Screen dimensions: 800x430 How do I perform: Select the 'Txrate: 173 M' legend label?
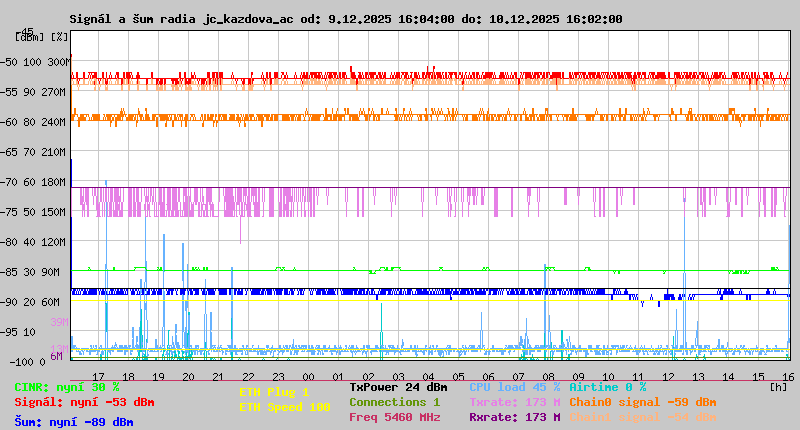[x=515, y=402]
